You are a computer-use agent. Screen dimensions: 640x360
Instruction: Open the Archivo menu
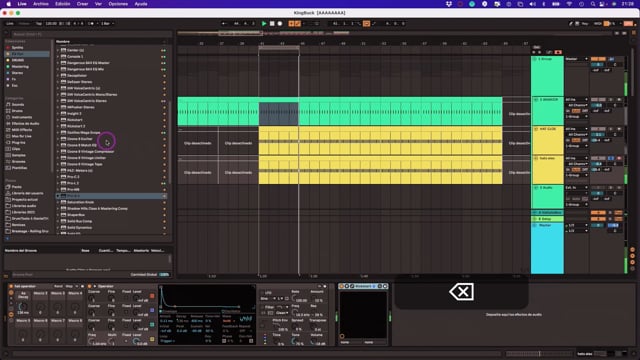40,4
